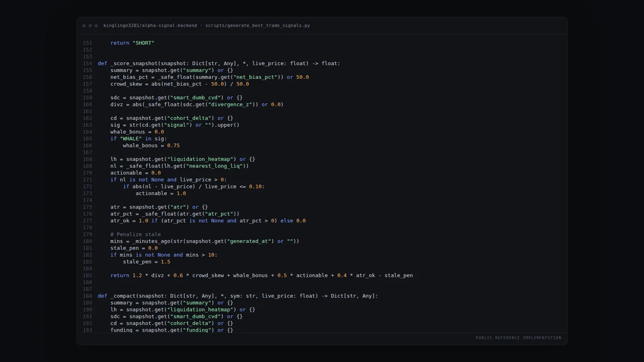Click the atr_ok assignment line

coord(208,221)
